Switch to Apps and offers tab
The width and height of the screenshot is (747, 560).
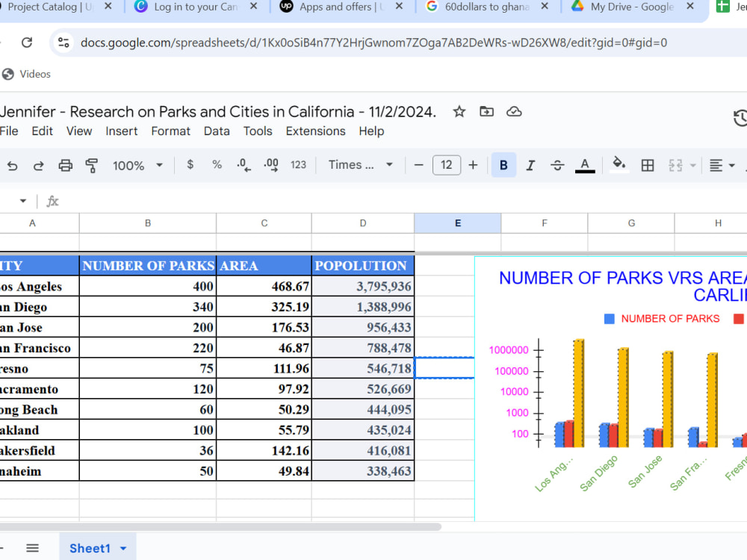point(341,7)
